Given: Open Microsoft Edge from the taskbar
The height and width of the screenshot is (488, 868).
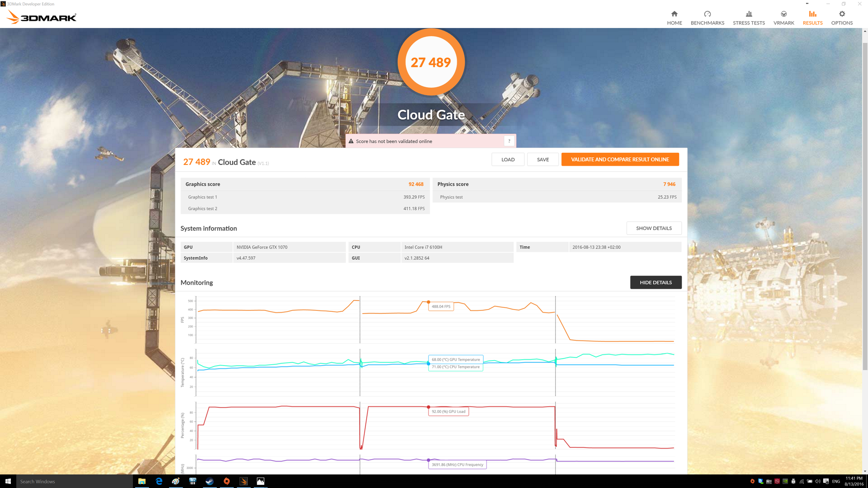Looking at the screenshot, I should point(159,481).
